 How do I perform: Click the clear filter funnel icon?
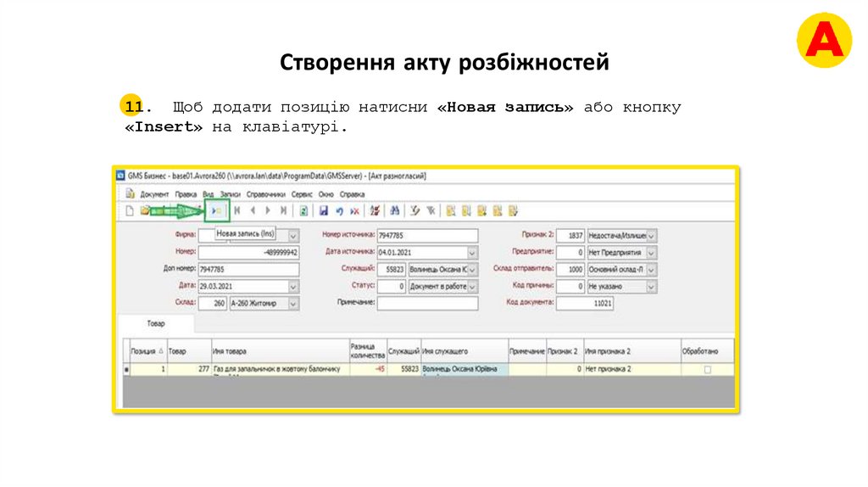[431, 210]
